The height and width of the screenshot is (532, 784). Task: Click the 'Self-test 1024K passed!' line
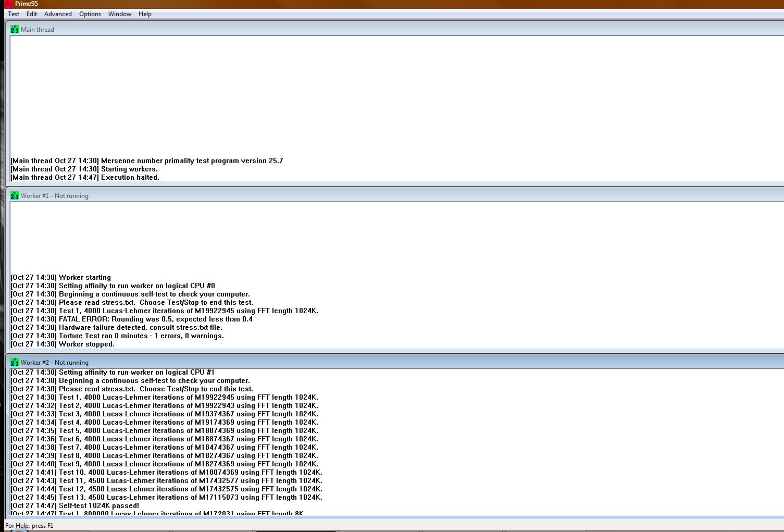[75, 505]
